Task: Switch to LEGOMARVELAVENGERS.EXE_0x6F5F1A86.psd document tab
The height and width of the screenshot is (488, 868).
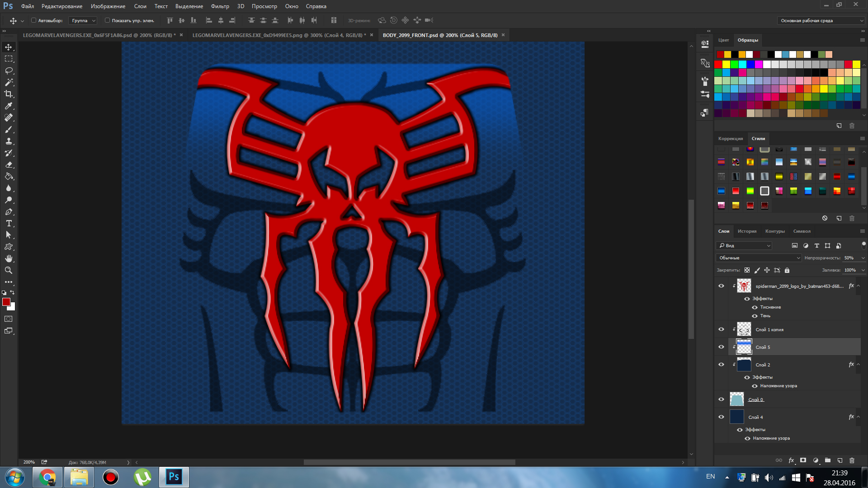Action: [99, 35]
